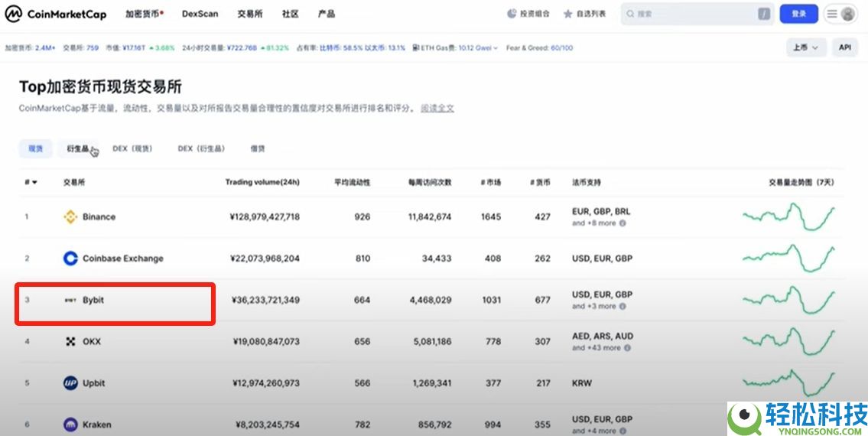
Task: Switch to the DEX（现货） tab
Action: click(132, 148)
